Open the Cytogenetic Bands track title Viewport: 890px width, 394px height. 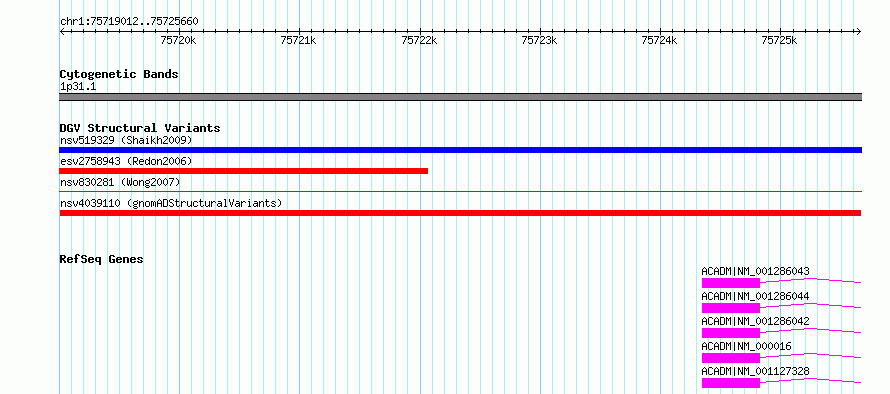coord(119,74)
